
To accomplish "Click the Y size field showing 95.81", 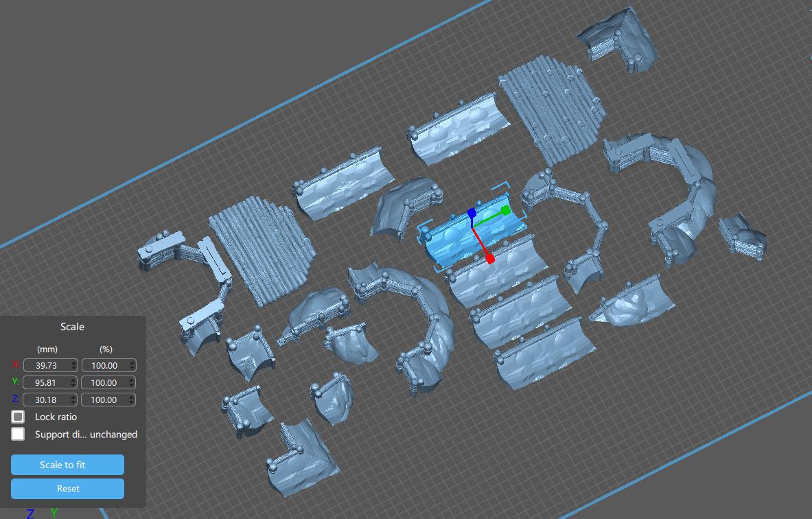I will click(45, 382).
